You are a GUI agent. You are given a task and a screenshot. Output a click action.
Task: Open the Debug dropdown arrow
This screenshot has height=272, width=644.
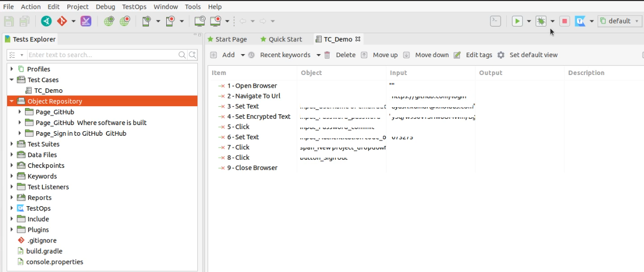coord(552,21)
